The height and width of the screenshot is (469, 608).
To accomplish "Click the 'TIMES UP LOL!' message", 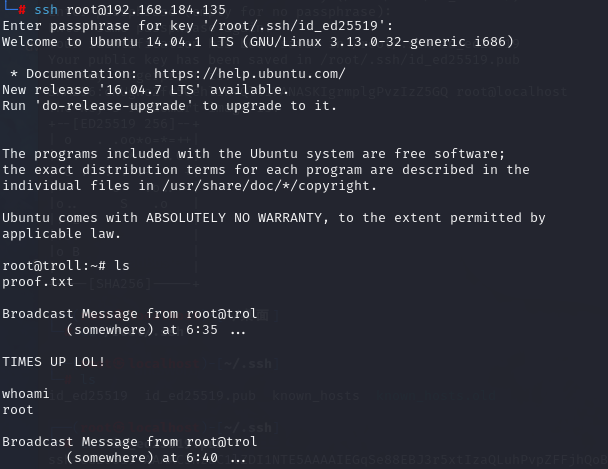I will point(54,362).
